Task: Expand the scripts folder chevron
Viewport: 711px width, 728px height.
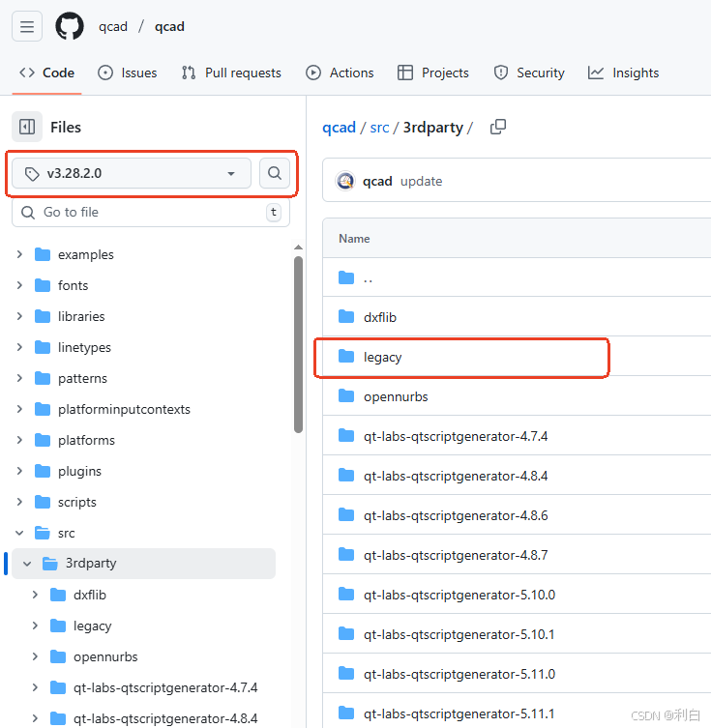Action: (x=19, y=502)
